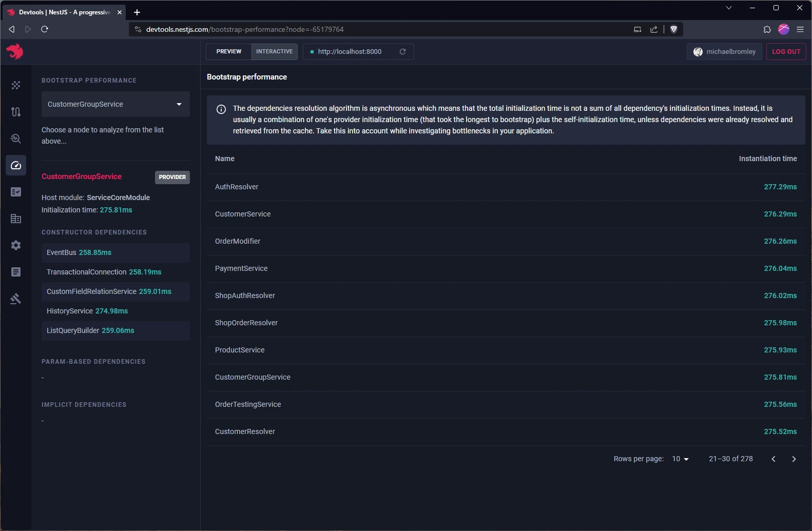This screenshot has height=531, width=812.
Task: Switch to INTERACTIVE mode
Action: 274,52
